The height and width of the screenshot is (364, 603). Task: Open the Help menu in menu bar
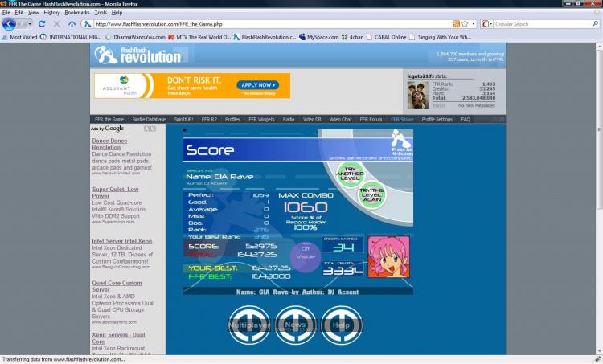[117, 13]
